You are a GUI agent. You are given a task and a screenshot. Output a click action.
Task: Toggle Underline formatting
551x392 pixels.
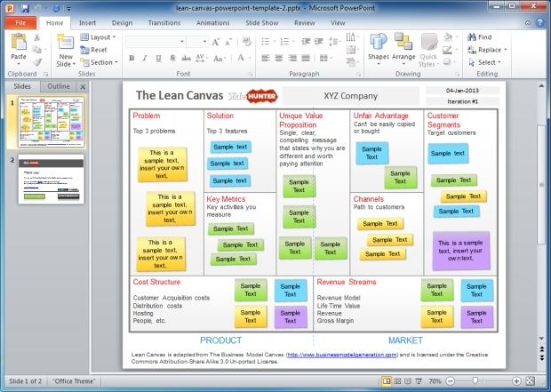(158, 58)
